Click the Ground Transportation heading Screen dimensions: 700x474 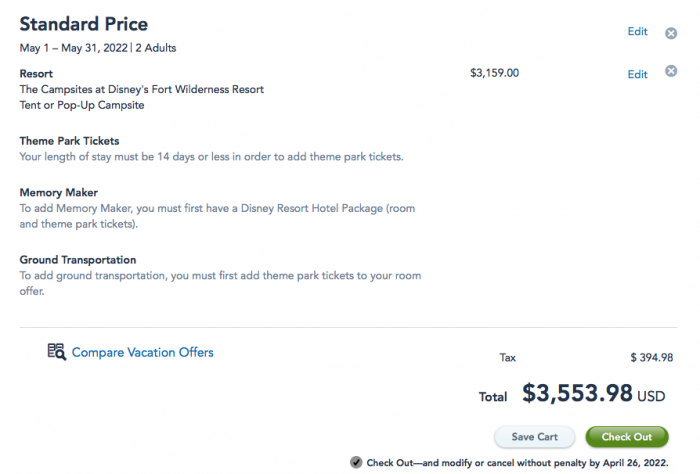tap(78, 260)
